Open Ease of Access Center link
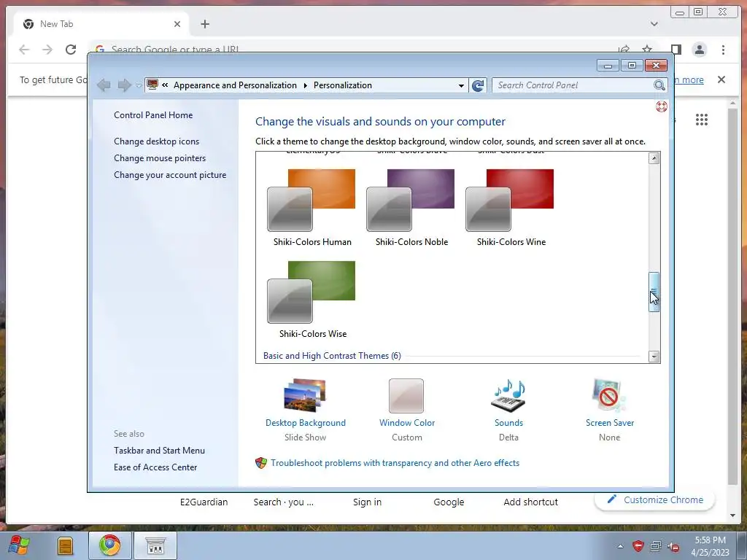This screenshot has height=560, width=747. 155,467
